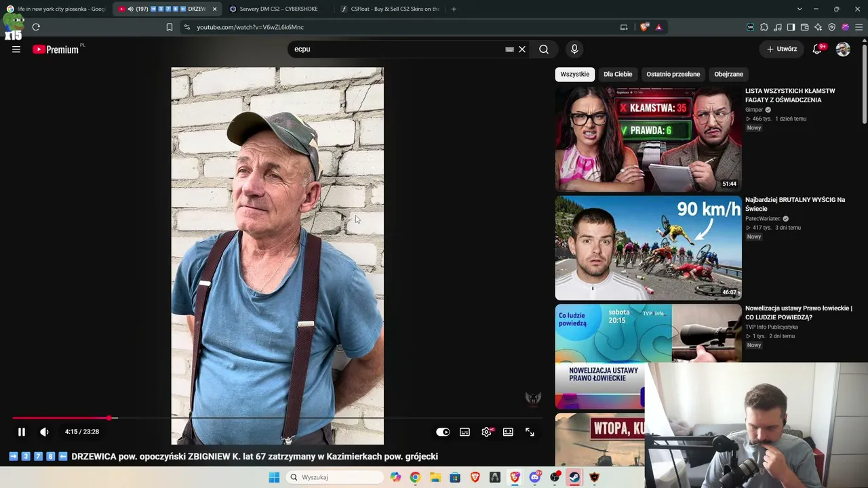868x488 pixels.
Task: Click the Utwórz create button
Action: pos(781,49)
